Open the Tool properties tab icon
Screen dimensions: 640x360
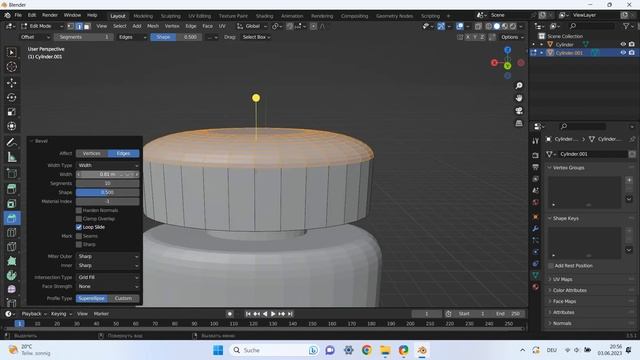coord(536,141)
